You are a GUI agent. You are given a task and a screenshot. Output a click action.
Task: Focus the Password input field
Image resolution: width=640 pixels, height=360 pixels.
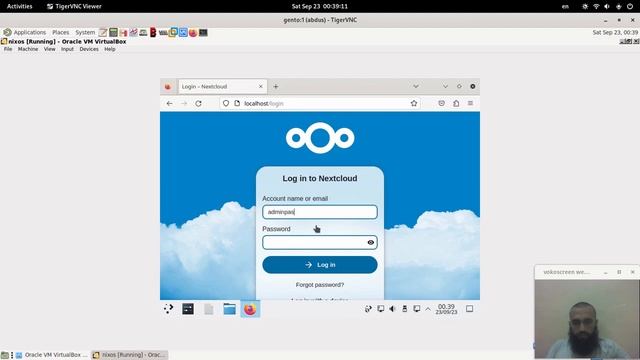pos(320,242)
